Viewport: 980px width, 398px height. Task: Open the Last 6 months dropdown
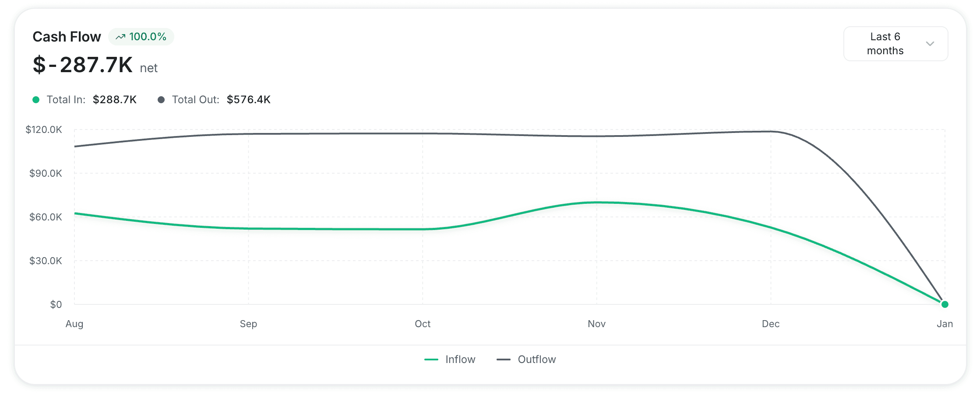[895, 44]
